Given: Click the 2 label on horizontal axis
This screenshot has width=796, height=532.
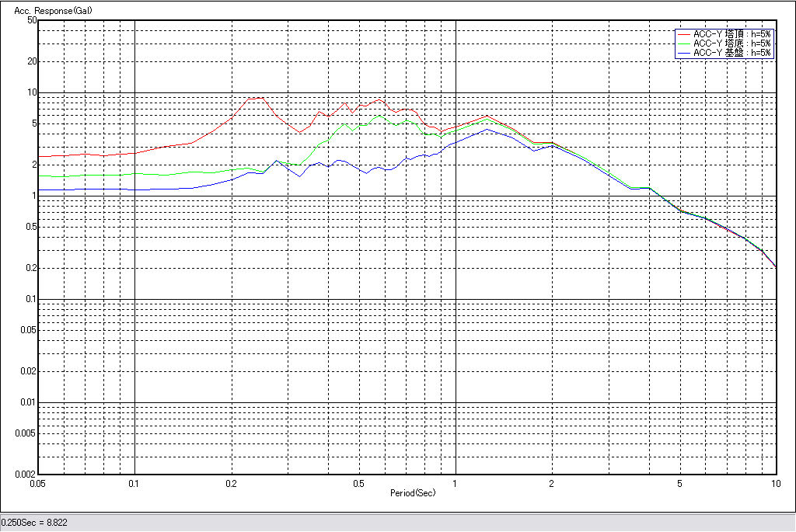Looking at the screenshot, I should click(551, 484).
